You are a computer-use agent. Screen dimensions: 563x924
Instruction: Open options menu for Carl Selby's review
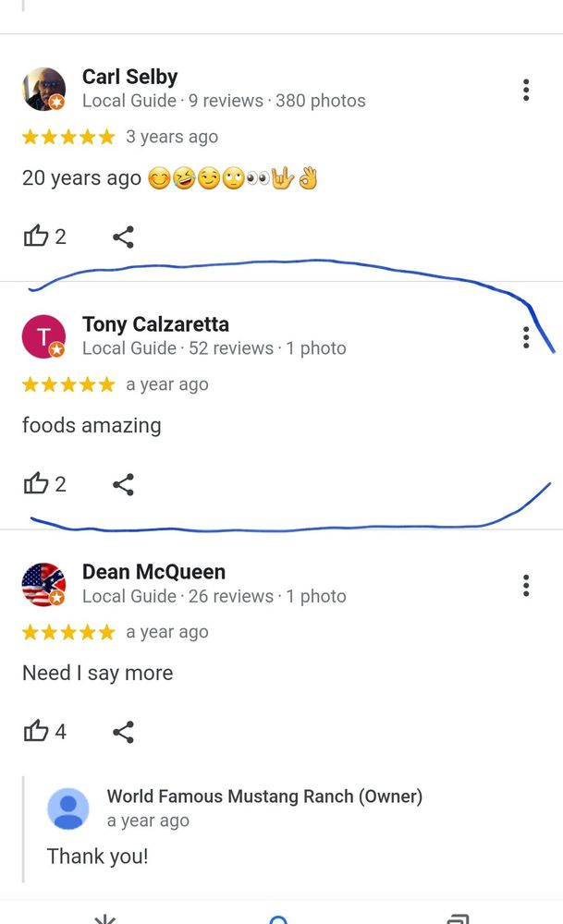526,91
